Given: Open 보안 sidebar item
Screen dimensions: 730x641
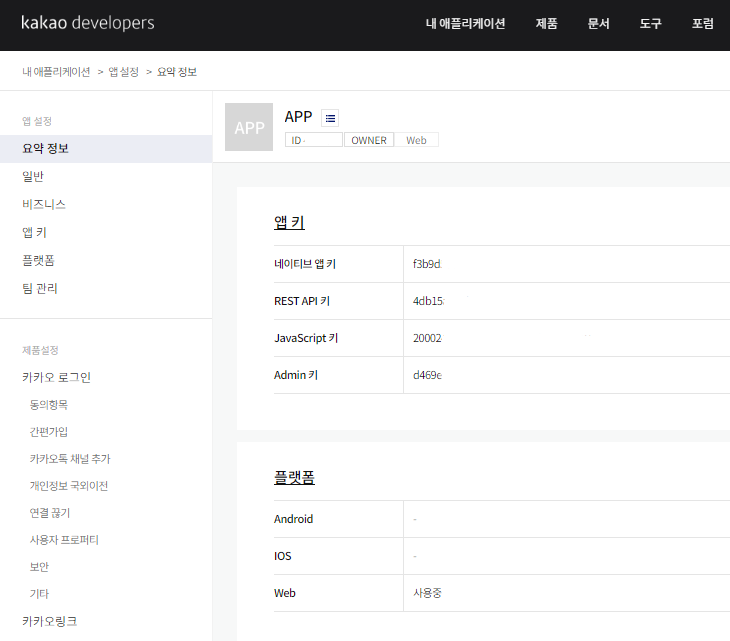Looking at the screenshot, I should [x=39, y=567].
